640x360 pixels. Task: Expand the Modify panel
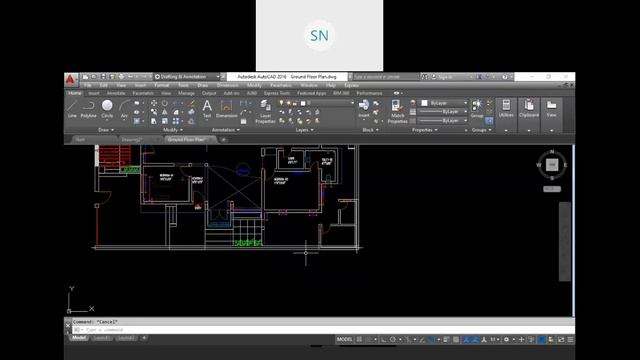173,130
